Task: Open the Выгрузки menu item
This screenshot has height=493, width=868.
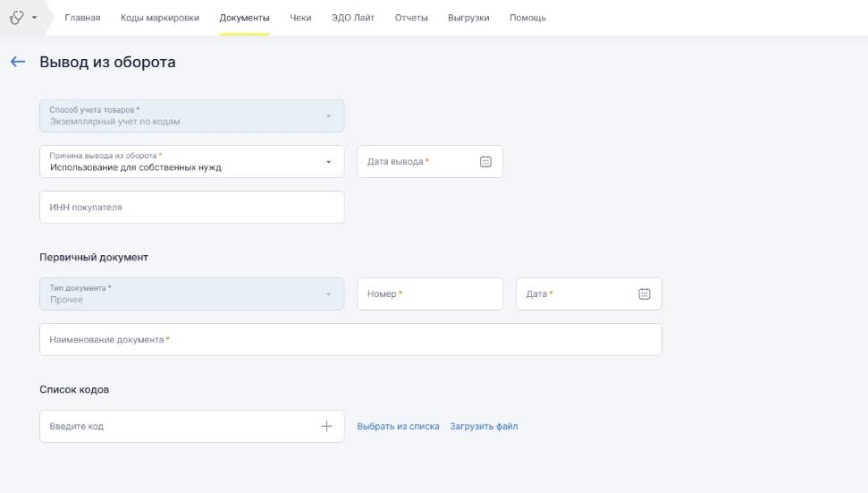Action: coord(468,18)
